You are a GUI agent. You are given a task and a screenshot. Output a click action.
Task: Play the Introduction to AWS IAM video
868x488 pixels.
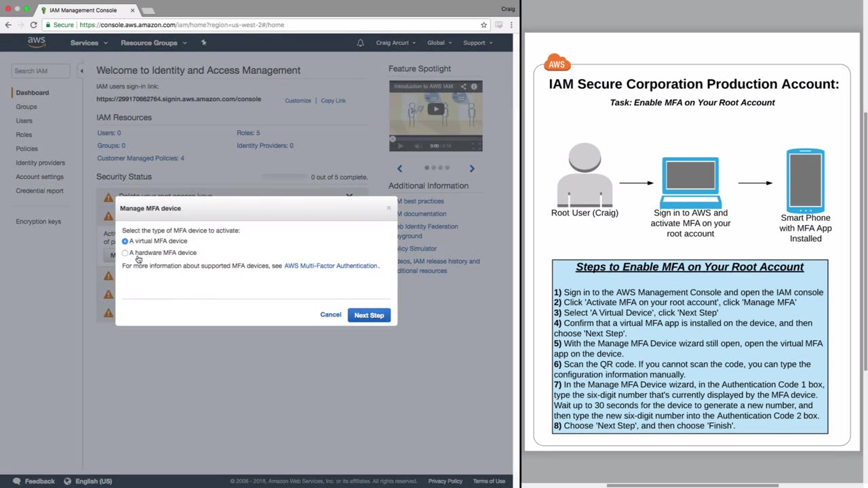pos(436,109)
